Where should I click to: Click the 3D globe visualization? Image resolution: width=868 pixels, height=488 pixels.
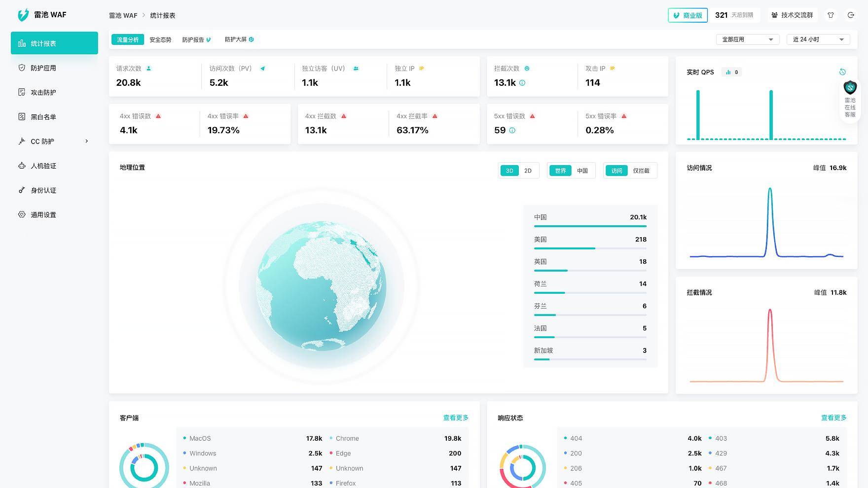322,286
